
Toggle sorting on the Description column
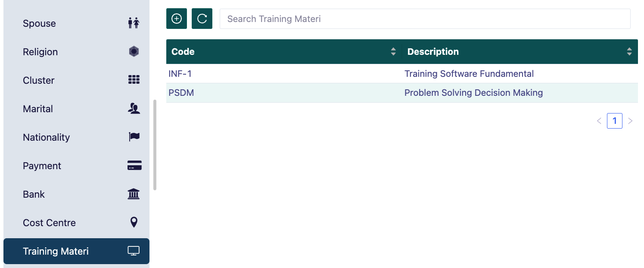tap(630, 51)
